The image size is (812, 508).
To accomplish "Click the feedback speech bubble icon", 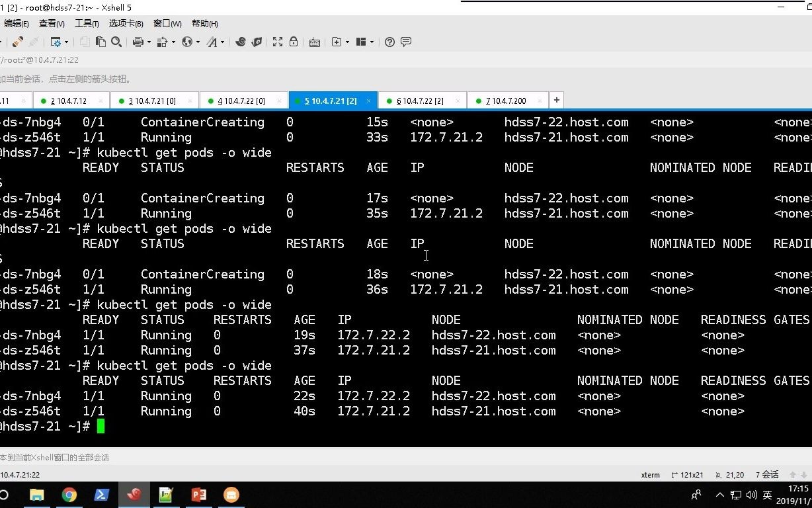I will pos(406,42).
